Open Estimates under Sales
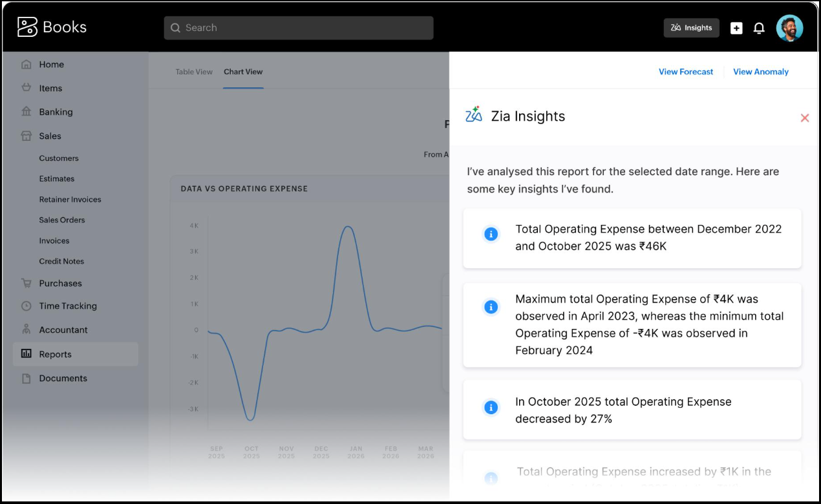Screen dimensions: 821x504 [57, 179]
